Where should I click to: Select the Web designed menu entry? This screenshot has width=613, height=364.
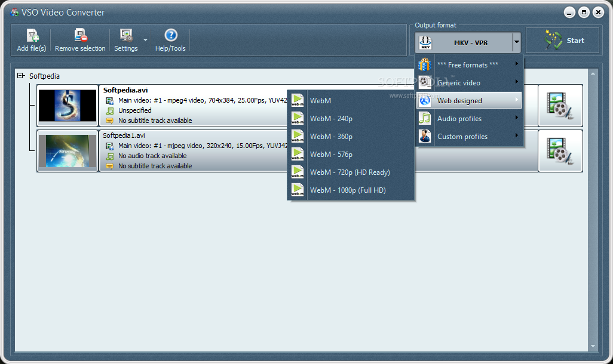click(x=469, y=101)
